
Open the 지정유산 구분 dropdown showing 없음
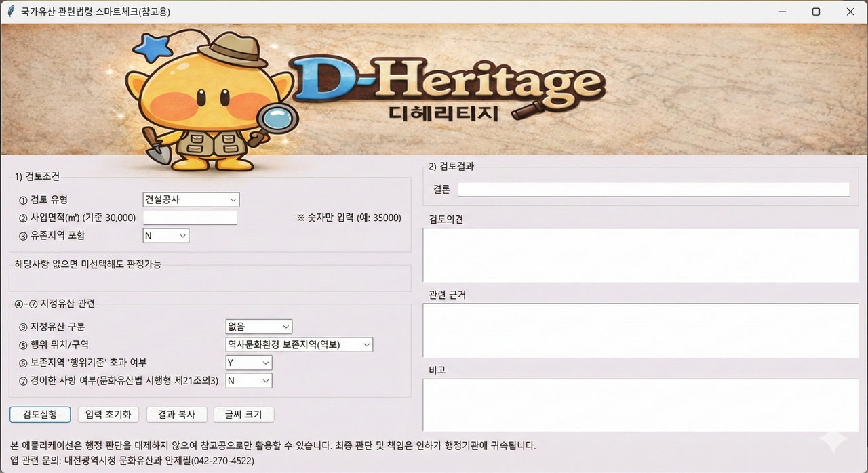(258, 327)
